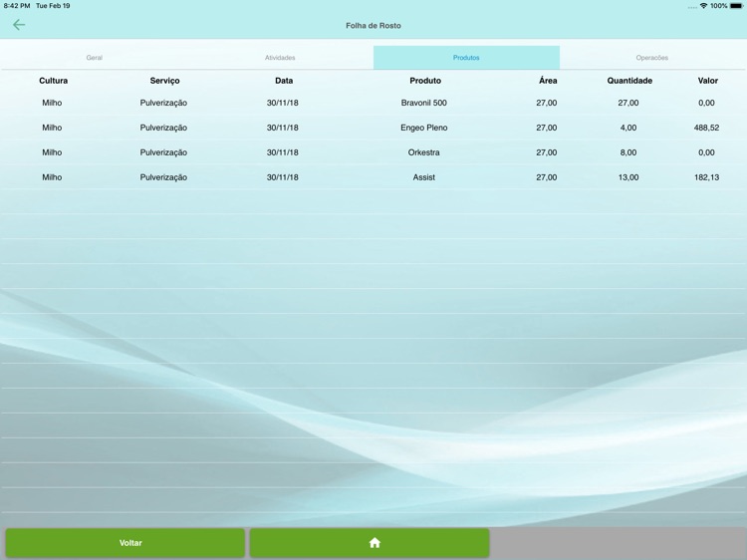Screen dimensions: 747x560
Task: Click quantity 13,00 in Assist row
Action: pyautogui.click(x=628, y=176)
